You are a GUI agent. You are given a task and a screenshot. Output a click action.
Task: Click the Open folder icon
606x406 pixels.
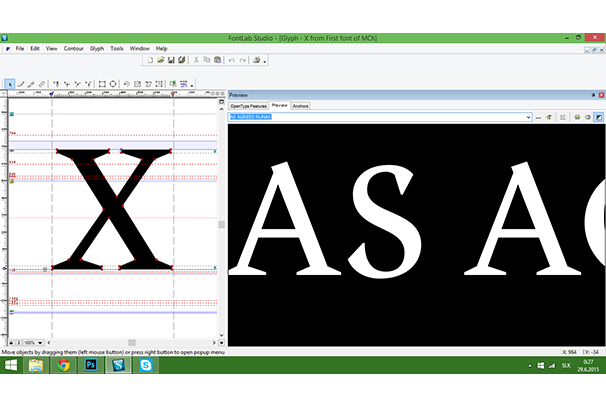pyautogui.click(x=160, y=61)
